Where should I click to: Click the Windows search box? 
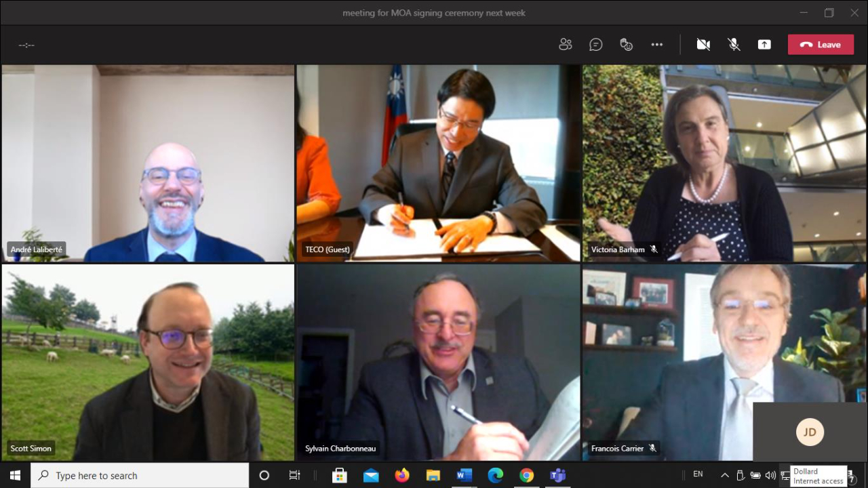(x=140, y=475)
